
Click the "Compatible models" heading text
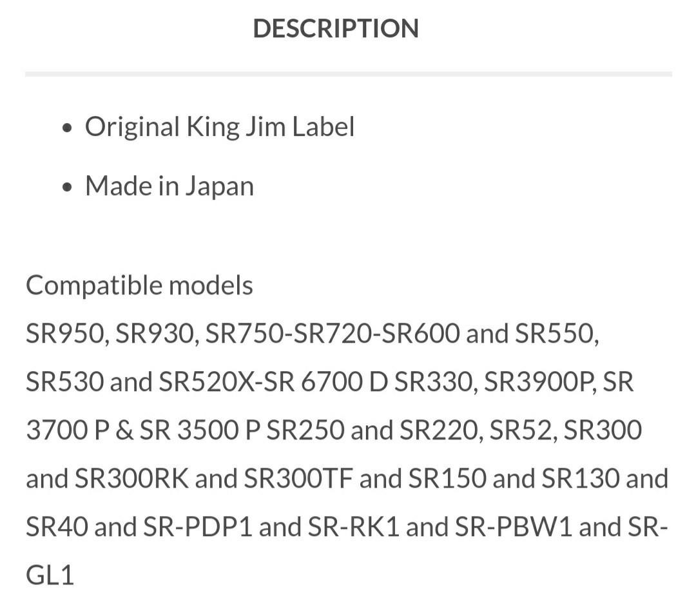coord(139,285)
